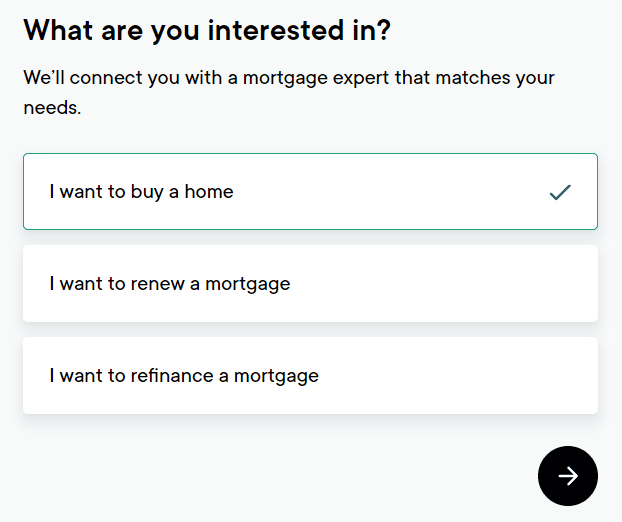Click the "What are you interested in?" heading
The height and width of the screenshot is (522, 622).
tap(207, 30)
